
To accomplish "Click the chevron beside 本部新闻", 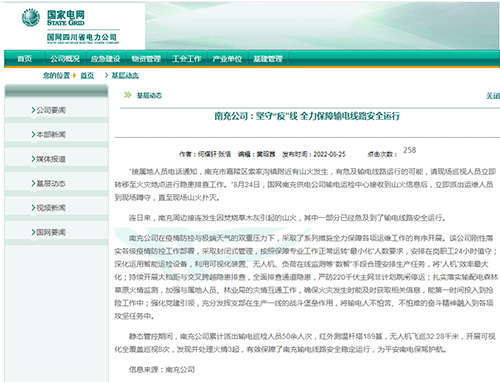I will [33, 134].
